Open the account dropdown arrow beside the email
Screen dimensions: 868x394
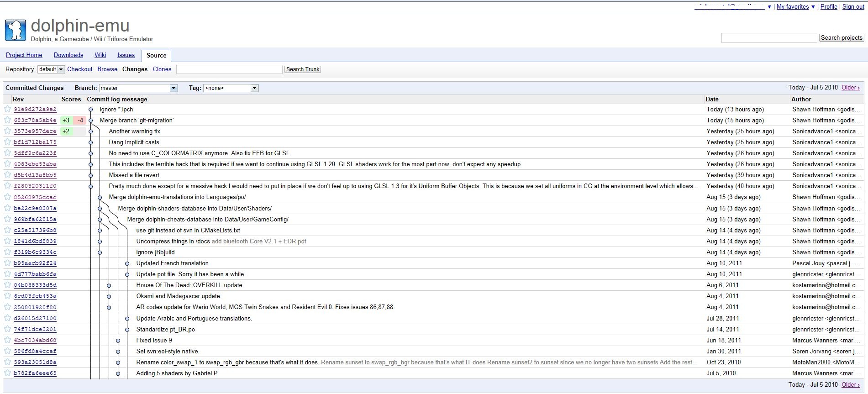coord(769,7)
